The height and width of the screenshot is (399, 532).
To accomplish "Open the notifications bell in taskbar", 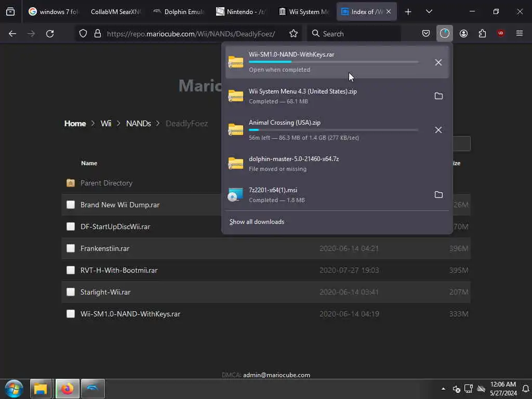I will (x=526, y=389).
